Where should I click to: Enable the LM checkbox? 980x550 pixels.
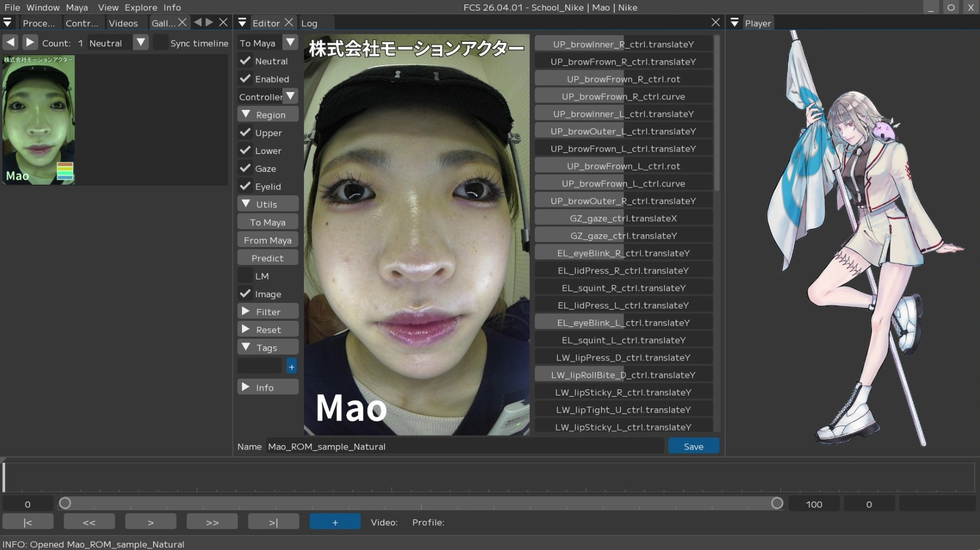tap(245, 276)
